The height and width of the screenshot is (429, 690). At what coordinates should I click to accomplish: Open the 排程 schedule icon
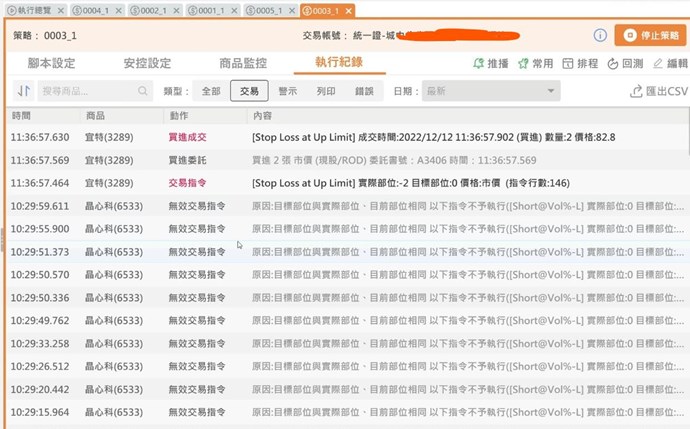pos(580,63)
